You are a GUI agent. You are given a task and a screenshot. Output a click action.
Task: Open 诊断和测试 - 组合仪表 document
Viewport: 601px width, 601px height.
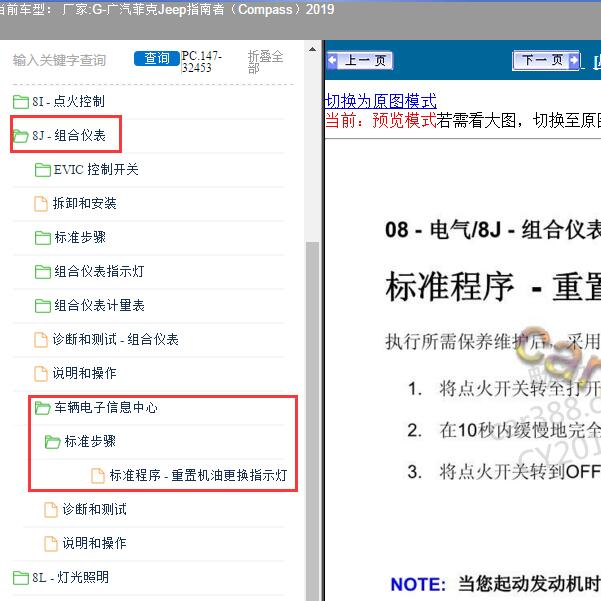point(115,339)
